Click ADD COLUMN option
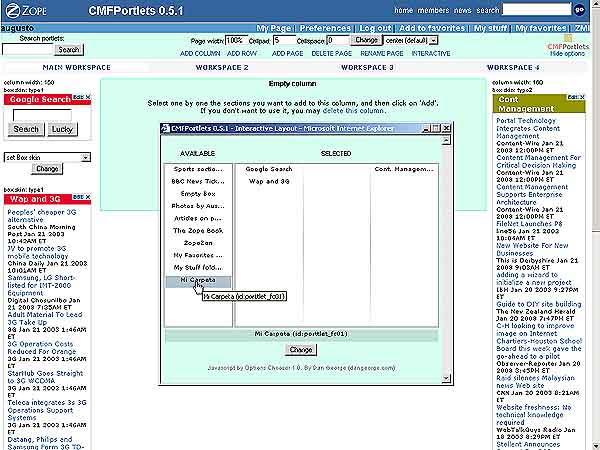This screenshot has height=450, width=600. coord(200,54)
